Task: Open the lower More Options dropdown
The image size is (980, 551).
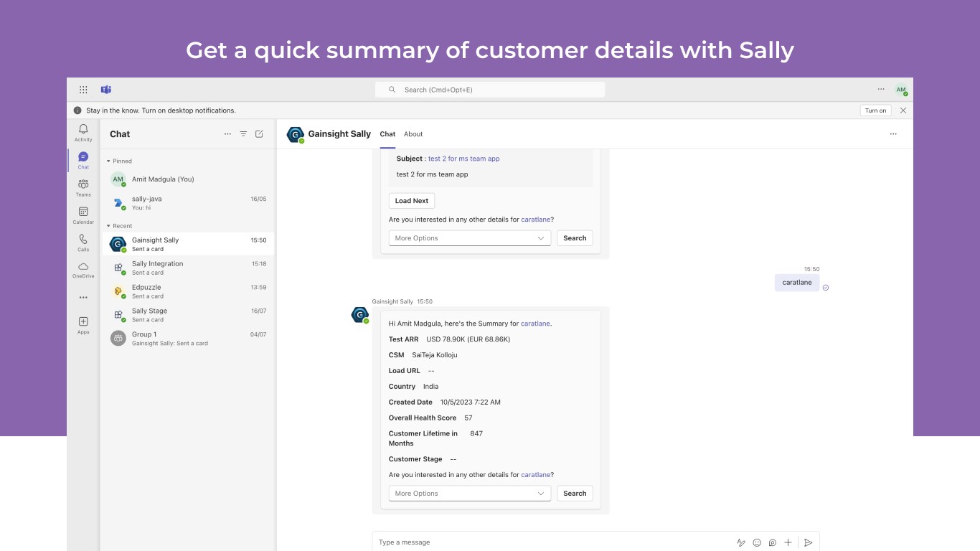Action: click(470, 494)
